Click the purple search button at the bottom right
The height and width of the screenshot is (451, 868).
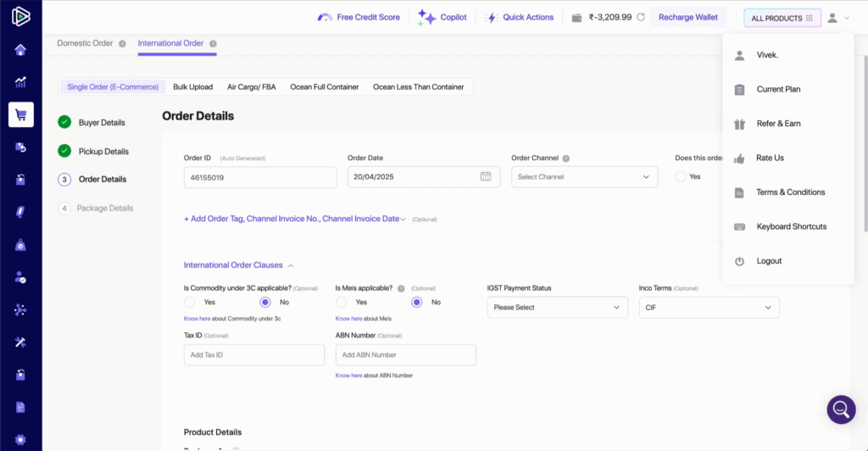coord(841,409)
